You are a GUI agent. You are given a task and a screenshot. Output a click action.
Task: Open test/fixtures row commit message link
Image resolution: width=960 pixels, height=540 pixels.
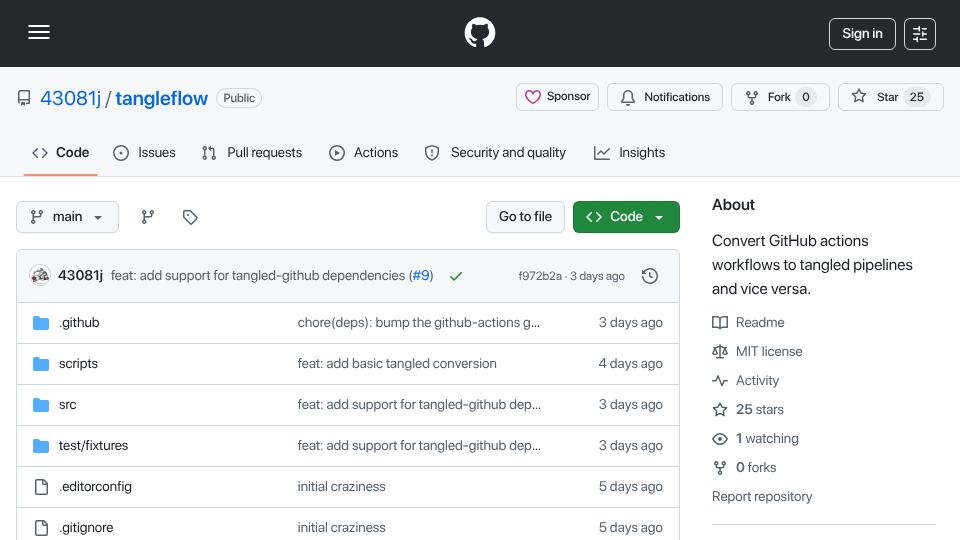click(419, 446)
